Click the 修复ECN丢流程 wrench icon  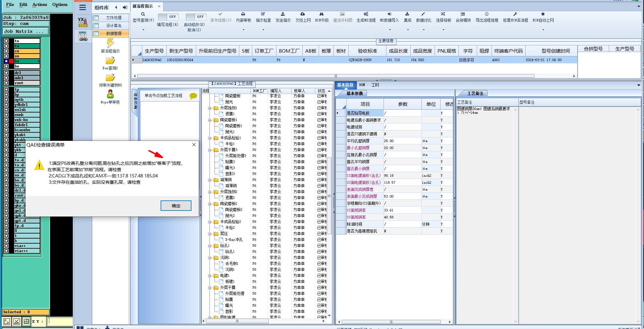coord(515,14)
